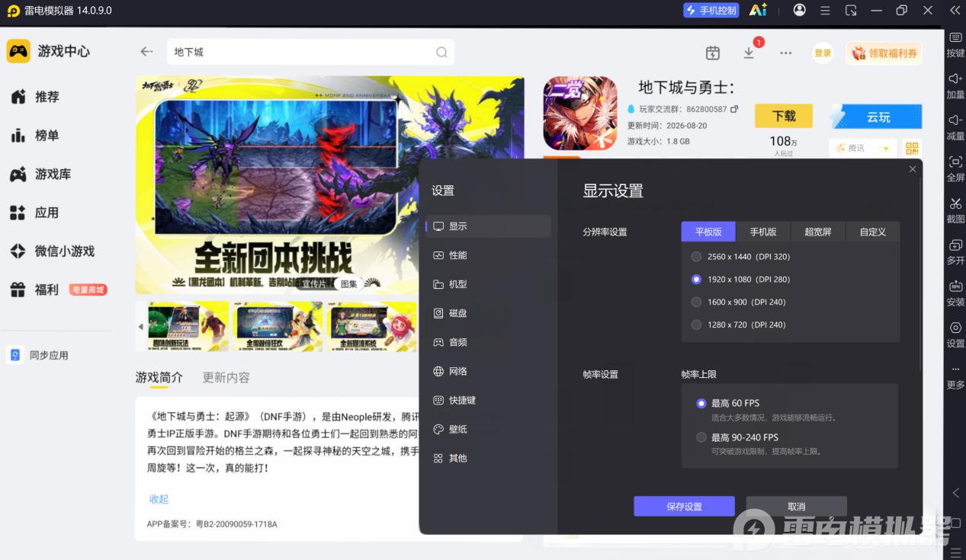Open 性能 settings section
Viewport: 966px width, 560px height.
488,255
